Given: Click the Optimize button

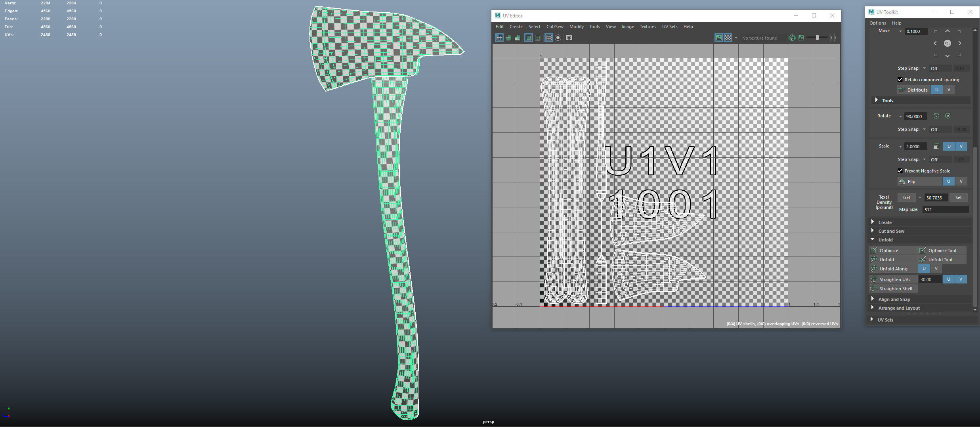Looking at the screenshot, I should point(893,251).
